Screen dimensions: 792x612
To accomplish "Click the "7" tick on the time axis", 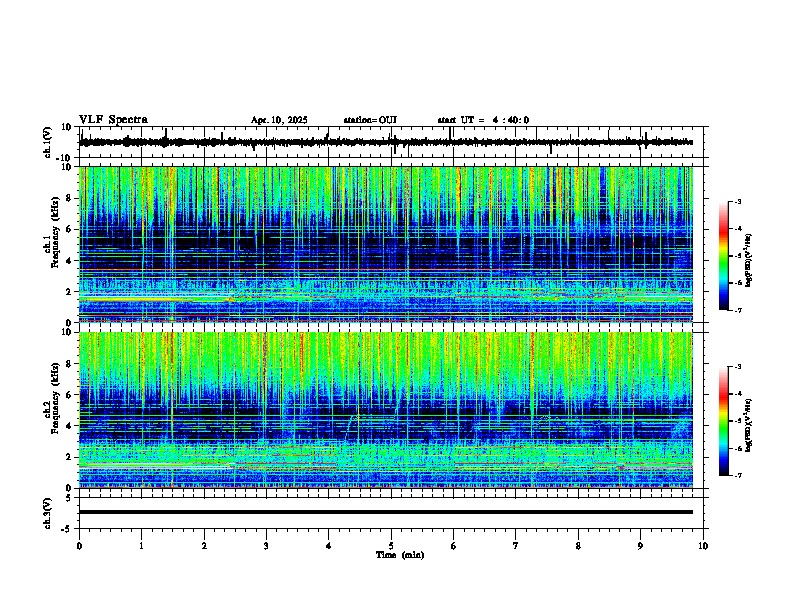I will (516, 546).
